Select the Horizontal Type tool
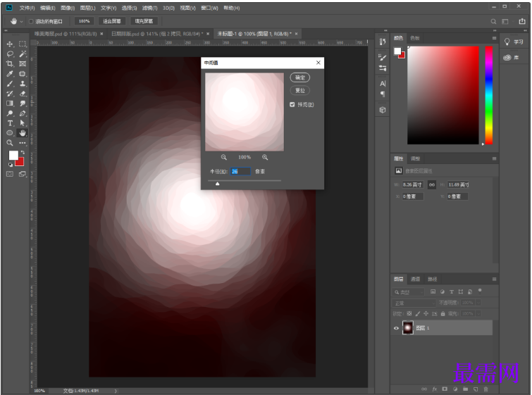 click(x=10, y=123)
